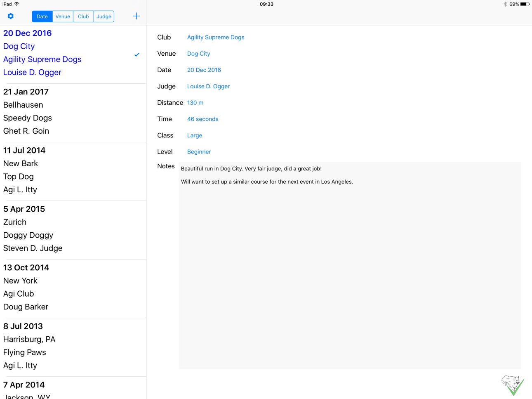This screenshot has height=399, width=532.
Task: Open the 11 Jul 2014 entry
Action: (24, 151)
